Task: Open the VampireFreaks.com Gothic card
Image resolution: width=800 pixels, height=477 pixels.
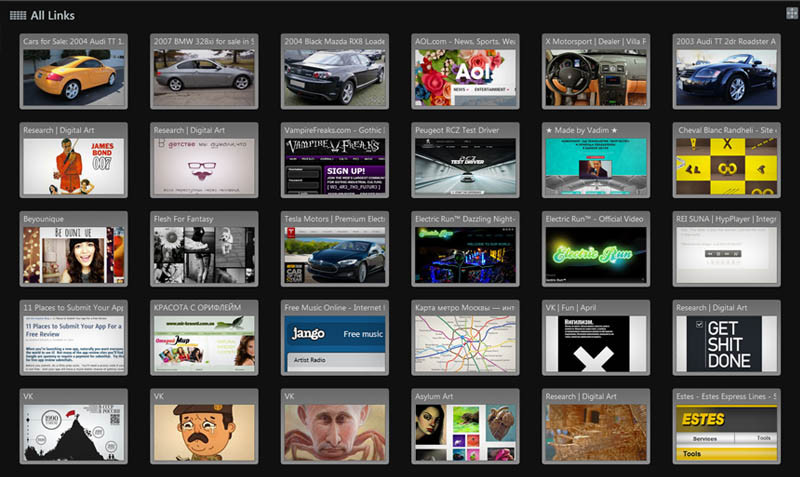Action: [x=335, y=160]
